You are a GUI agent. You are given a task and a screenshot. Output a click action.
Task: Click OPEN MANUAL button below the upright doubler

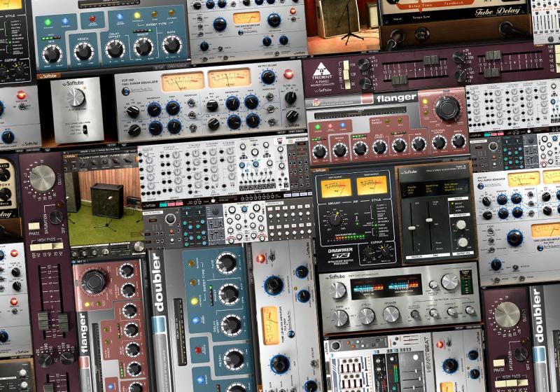(x=177, y=66)
